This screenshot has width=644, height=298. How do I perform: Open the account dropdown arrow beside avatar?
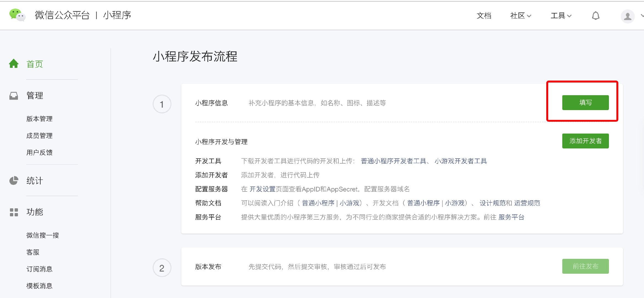[x=642, y=16]
